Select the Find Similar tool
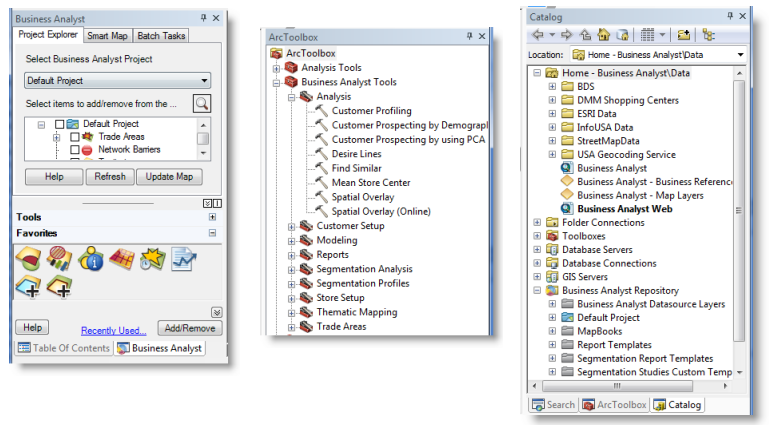772x425 pixels. point(356,168)
